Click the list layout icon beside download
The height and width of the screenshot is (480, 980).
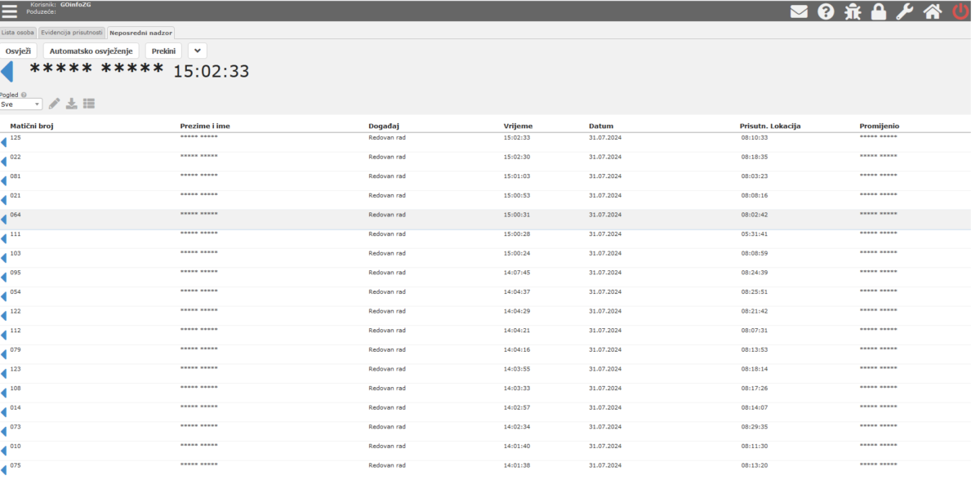point(89,104)
